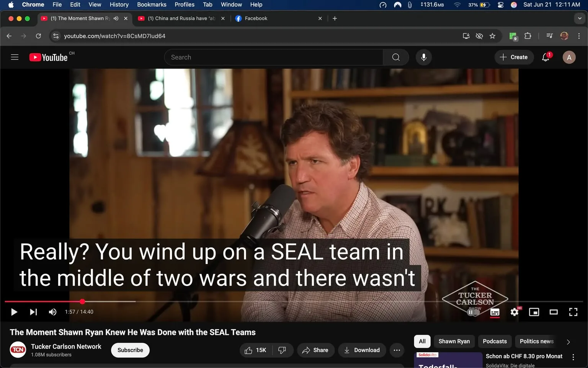Image resolution: width=588 pixels, height=368 pixels.
Task: Select the Shawn Ryan filter chip
Action: click(x=454, y=341)
